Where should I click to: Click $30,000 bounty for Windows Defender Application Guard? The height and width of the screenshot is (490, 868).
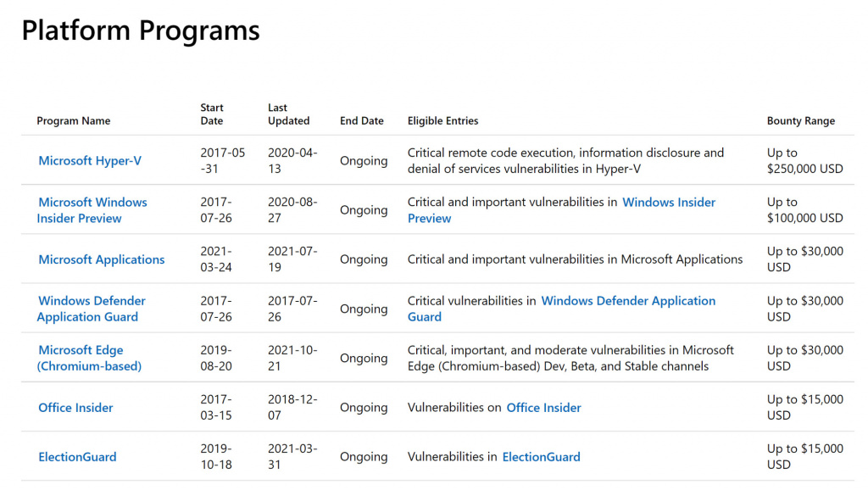tap(805, 309)
